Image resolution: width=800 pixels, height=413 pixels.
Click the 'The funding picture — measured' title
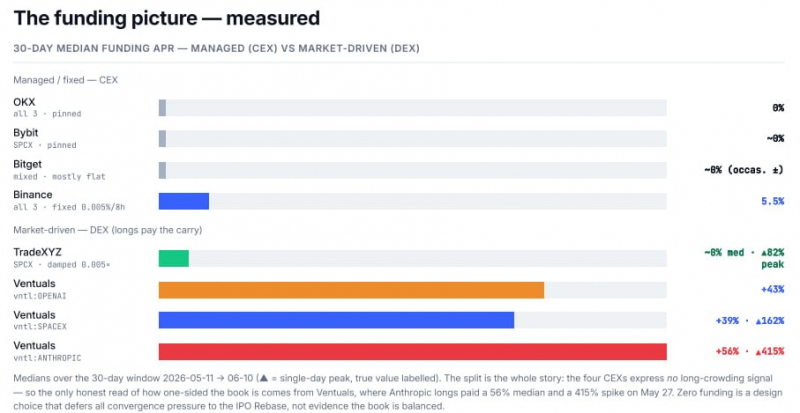[167, 18]
